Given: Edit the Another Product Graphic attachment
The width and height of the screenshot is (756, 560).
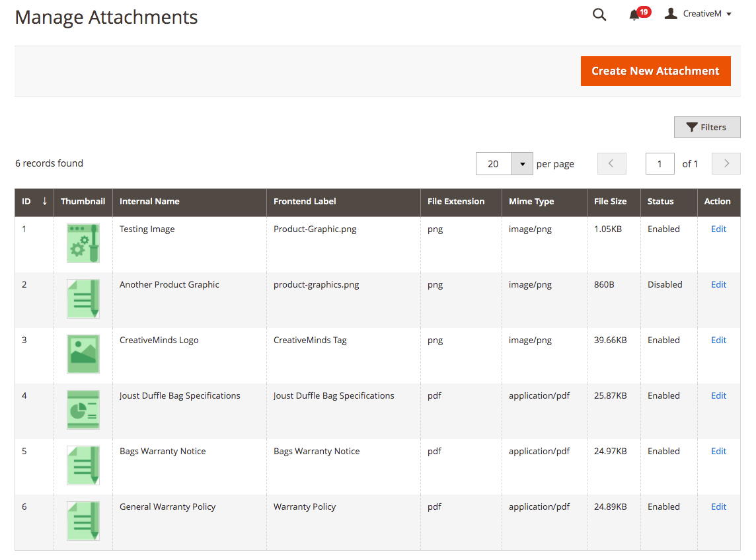Looking at the screenshot, I should point(718,285).
